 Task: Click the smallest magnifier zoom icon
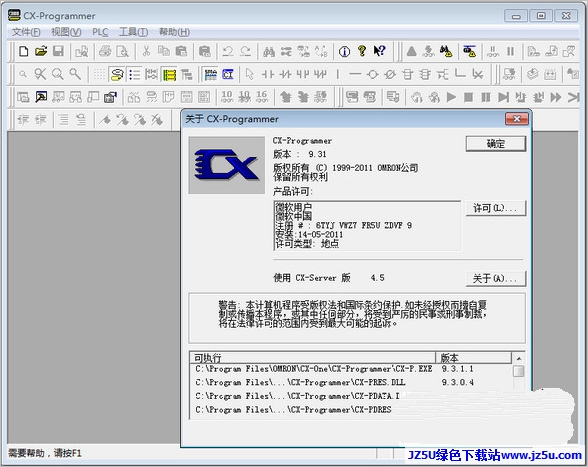click(23, 74)
